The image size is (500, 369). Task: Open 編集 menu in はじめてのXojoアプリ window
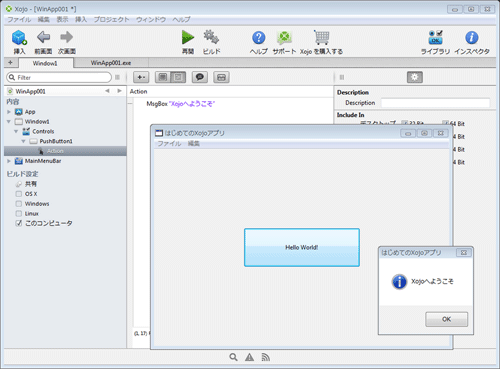(x=194, y=144)
